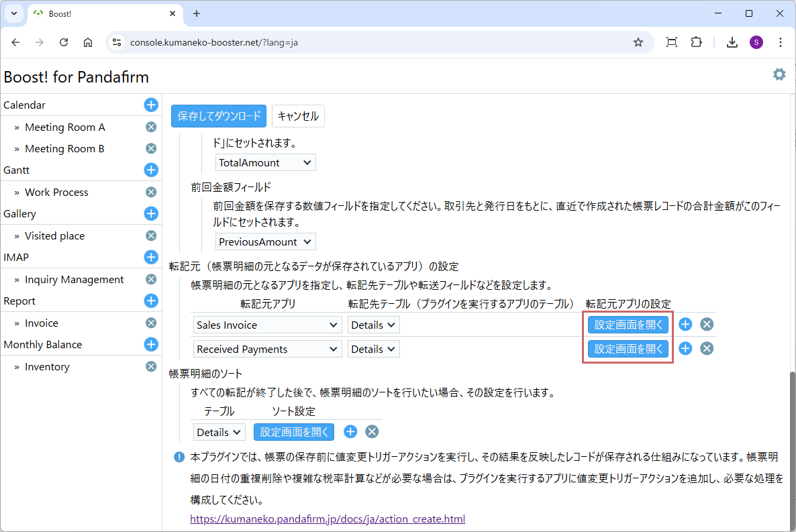
Task: Add a new Gantt item with plus icon
Action: click(x=151, y=170)
